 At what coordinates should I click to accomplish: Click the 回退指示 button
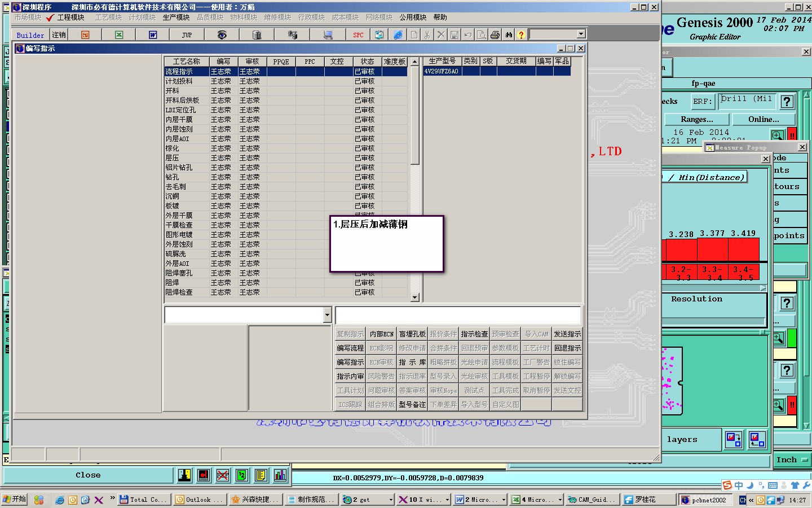click(567, 348)
